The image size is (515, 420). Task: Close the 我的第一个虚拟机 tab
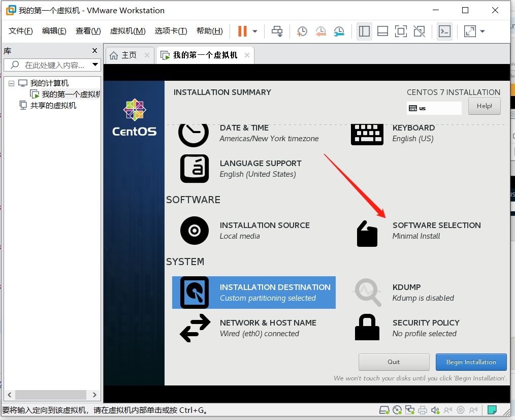pos(247,55)
